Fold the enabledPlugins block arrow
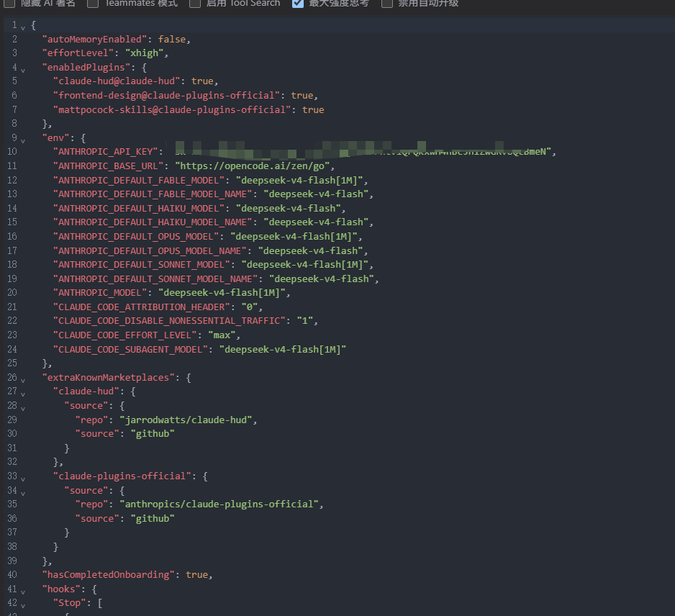 [x=23, y=71]
